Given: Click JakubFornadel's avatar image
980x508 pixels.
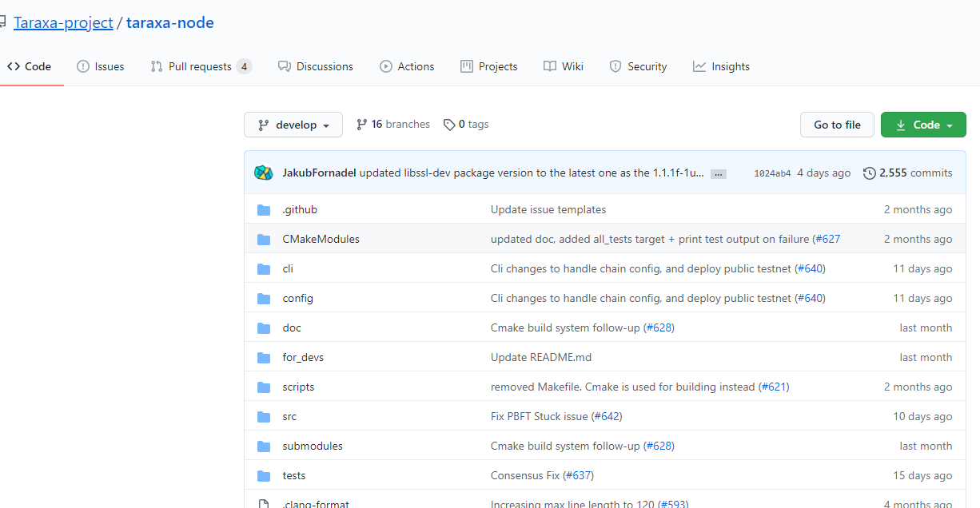Looking at the screenshot, I should point(264,173).
